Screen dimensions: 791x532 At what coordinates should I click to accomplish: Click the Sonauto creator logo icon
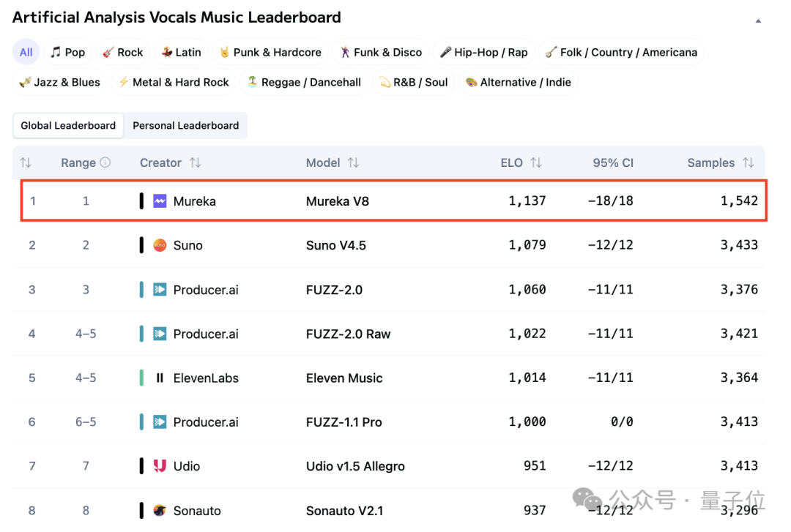(158, 510)
